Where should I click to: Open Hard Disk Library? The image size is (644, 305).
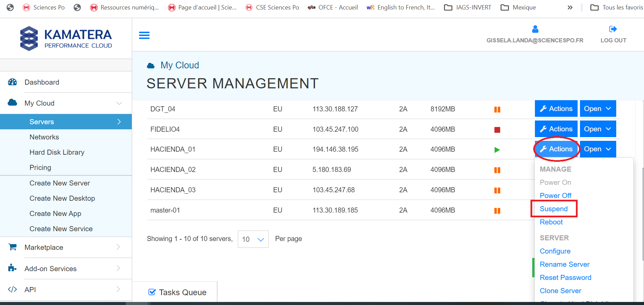click(57, 152)
